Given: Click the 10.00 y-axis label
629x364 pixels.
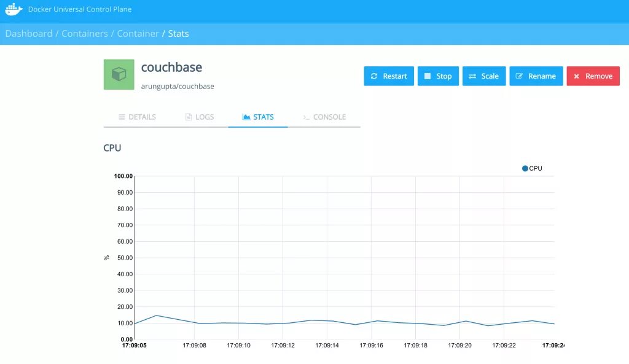Looking at the screenshot, I should point(125,323).
